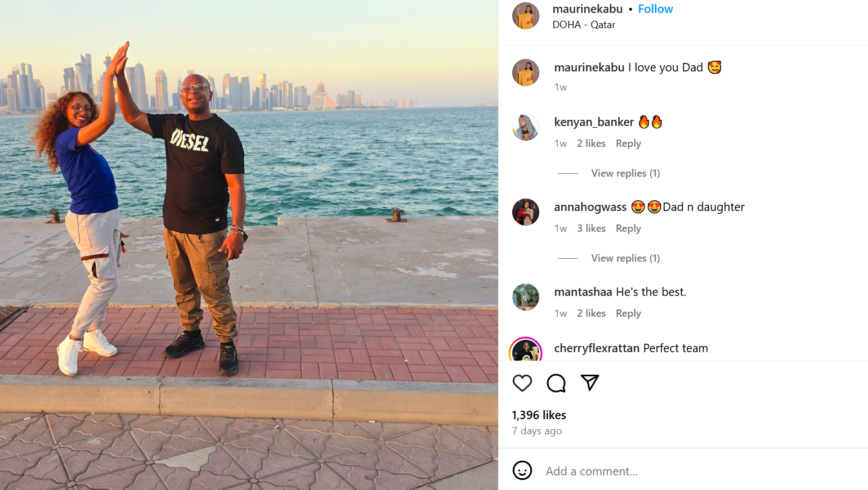Viewport: 868px width, 490px height.
Task: Reply to kenyan_banker's comment
Action: 628,143
